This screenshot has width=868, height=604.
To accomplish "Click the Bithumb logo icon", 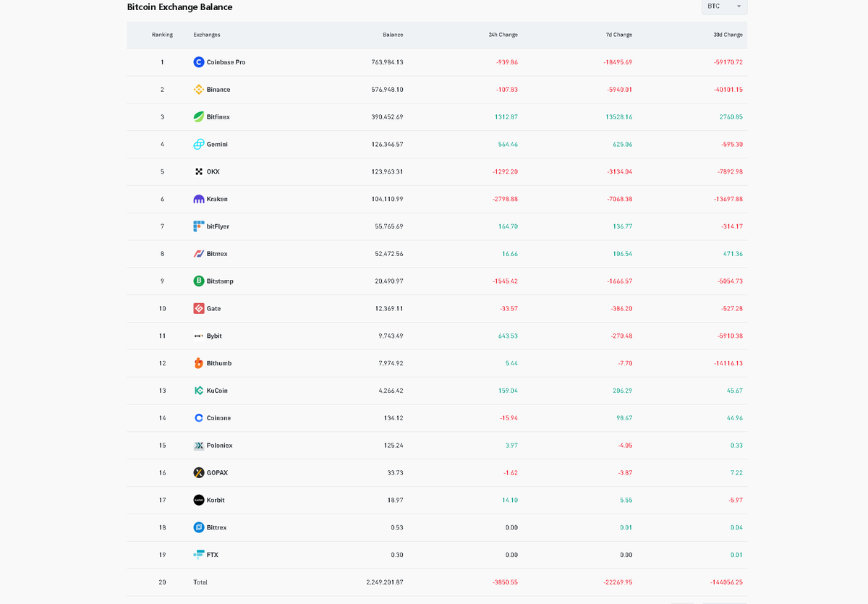I will pos(199,363).
